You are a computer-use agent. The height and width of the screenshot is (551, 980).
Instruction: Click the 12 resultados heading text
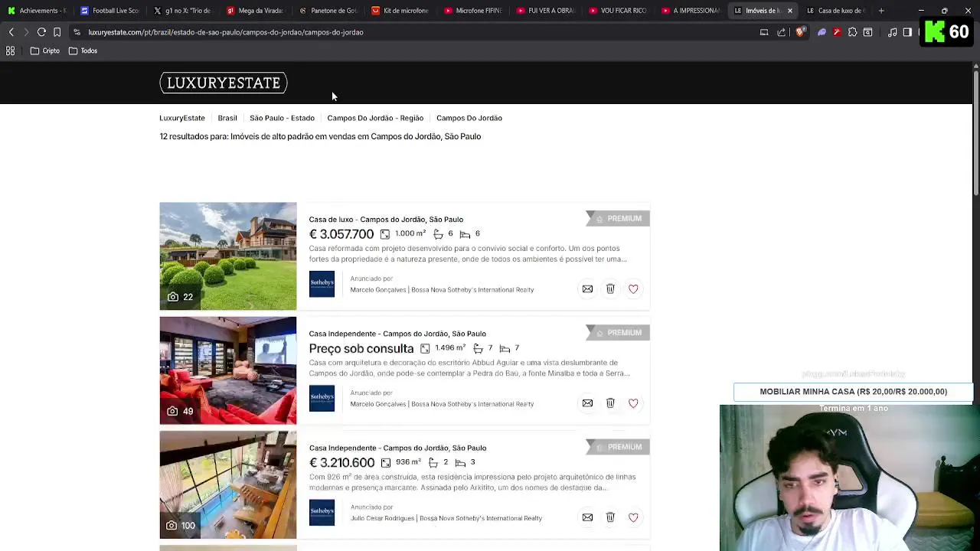pos(320,136)
